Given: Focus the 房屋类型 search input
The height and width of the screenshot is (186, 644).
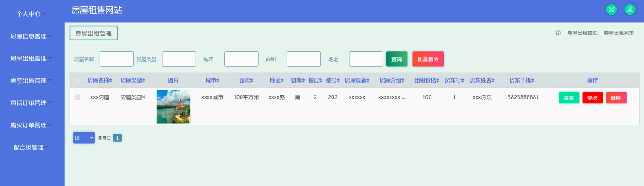Looking at the screenshot, I should 179,59.
